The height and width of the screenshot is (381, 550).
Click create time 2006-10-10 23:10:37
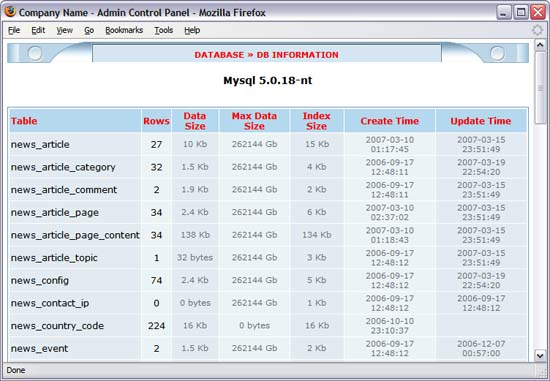tap(390, 326)
